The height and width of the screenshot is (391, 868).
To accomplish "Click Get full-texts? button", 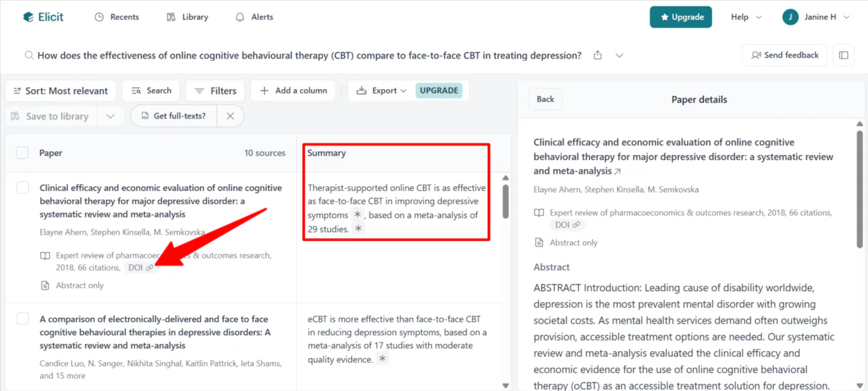I will tap(174, 116).
